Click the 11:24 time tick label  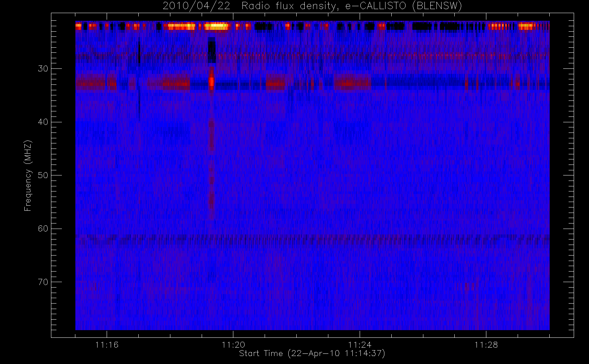[x=360, y=345]
